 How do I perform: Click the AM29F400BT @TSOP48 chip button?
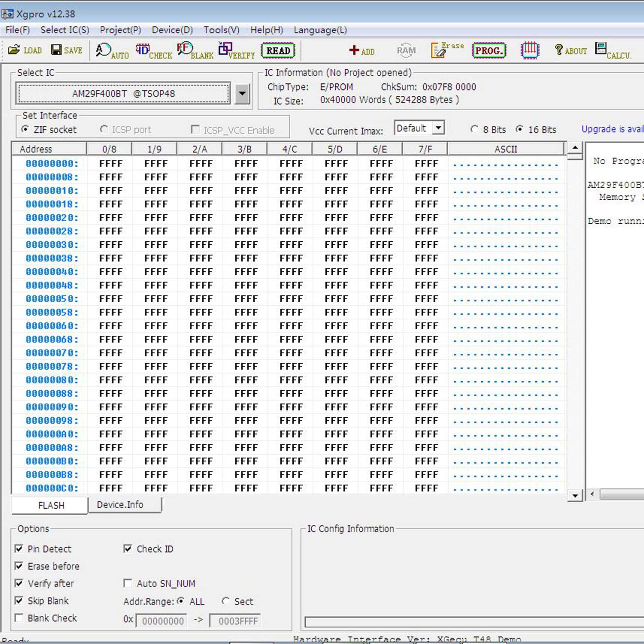coord(123,94)
